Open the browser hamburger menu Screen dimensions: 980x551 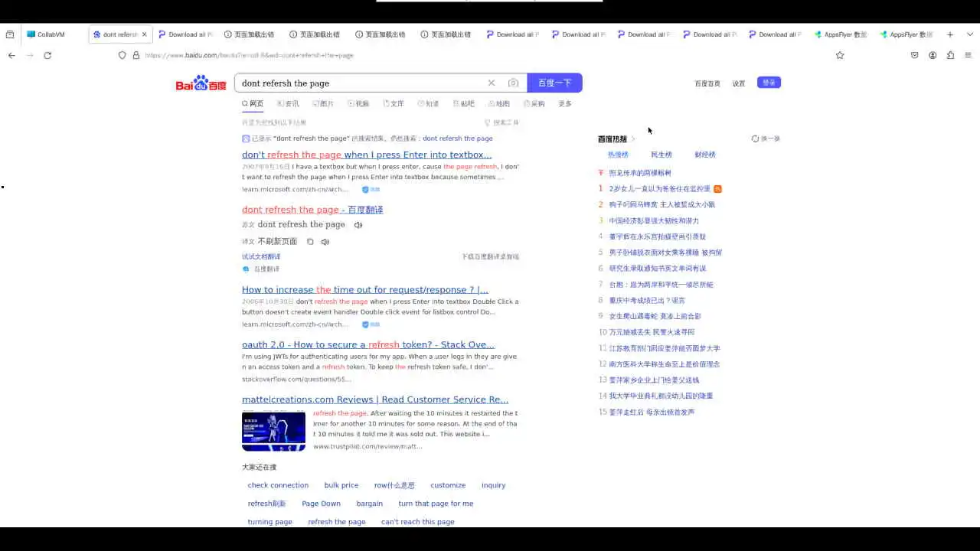[x=968, y=55]
